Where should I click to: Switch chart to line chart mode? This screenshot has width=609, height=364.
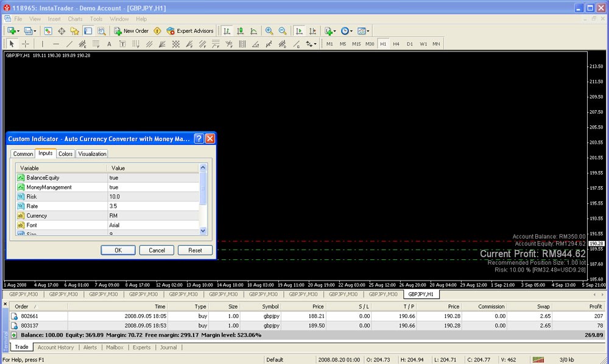click(x=253, y=31)
